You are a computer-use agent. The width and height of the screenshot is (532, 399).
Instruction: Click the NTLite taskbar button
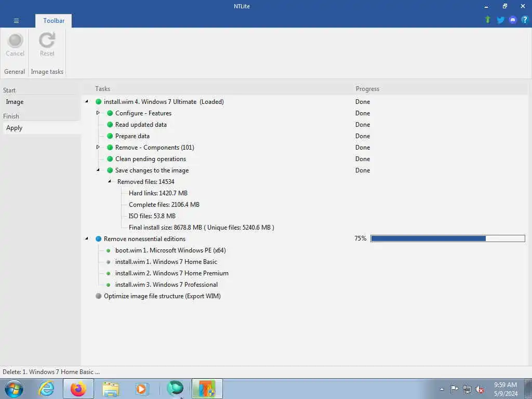tap(207, 389)
